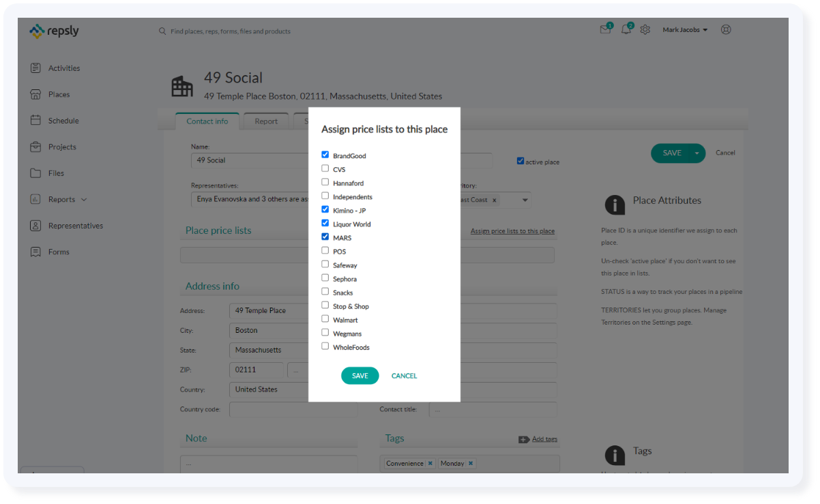The image size is (820, 504).
Task: Open Forms in the sidebar
Action: coord(59,252)
